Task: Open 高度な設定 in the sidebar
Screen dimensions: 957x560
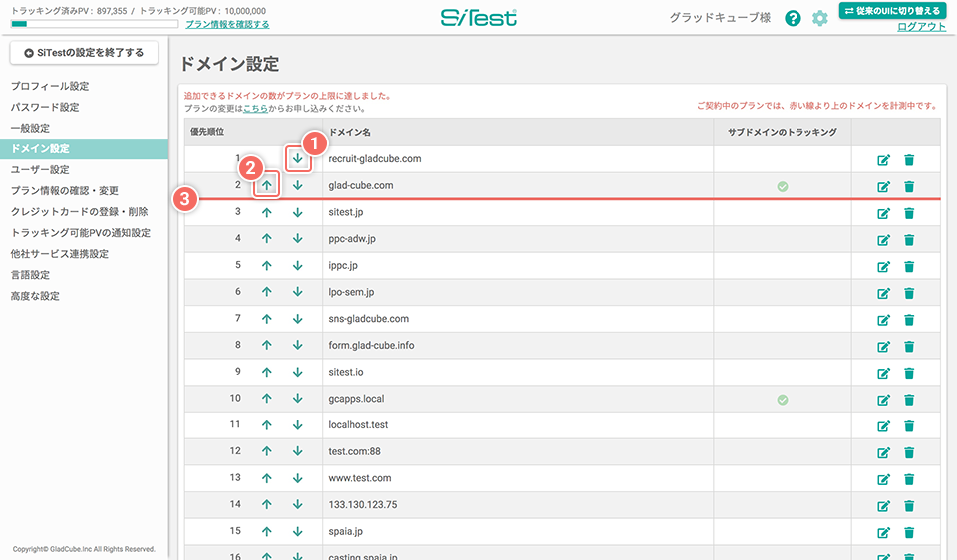Action: (x=36, y=296)
